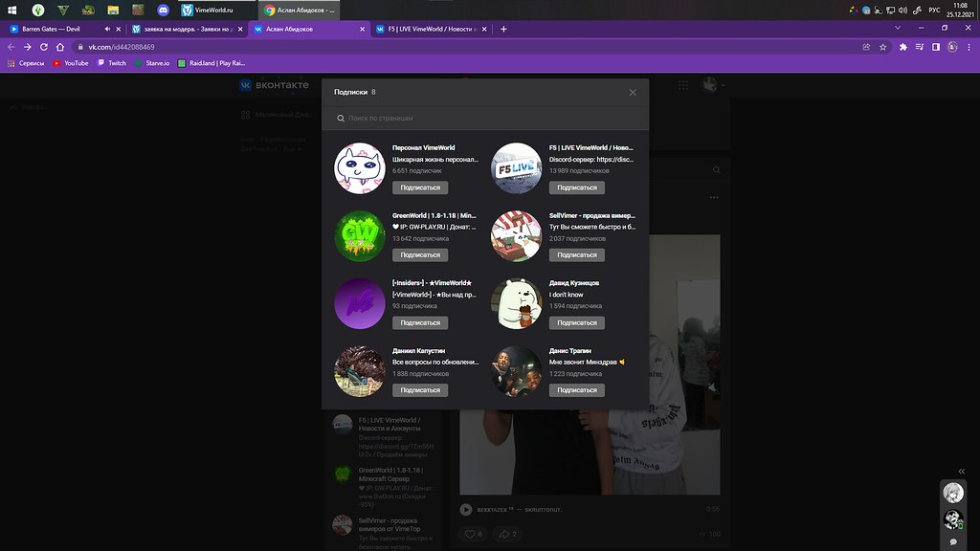Bookmark this page with the star icon
The image size is (980, 551).
point(882,47)
